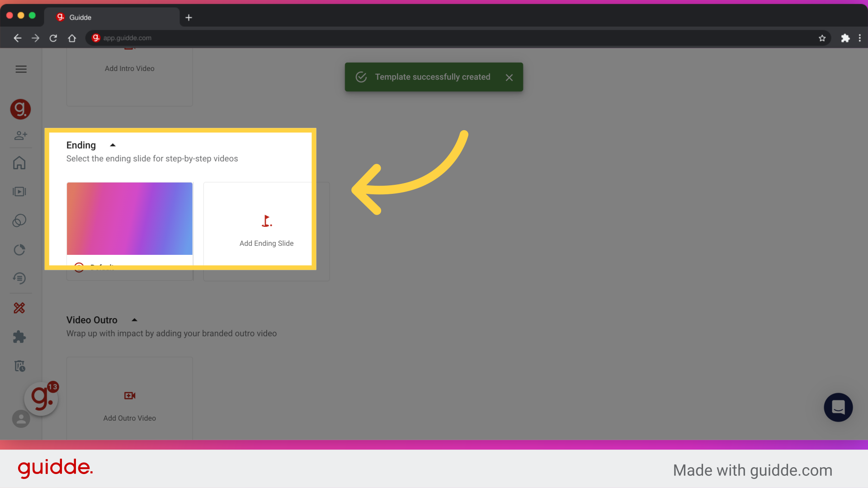Go to Home via sidebar icon
The width and height of the screenshot is (868, 488).
19,163
